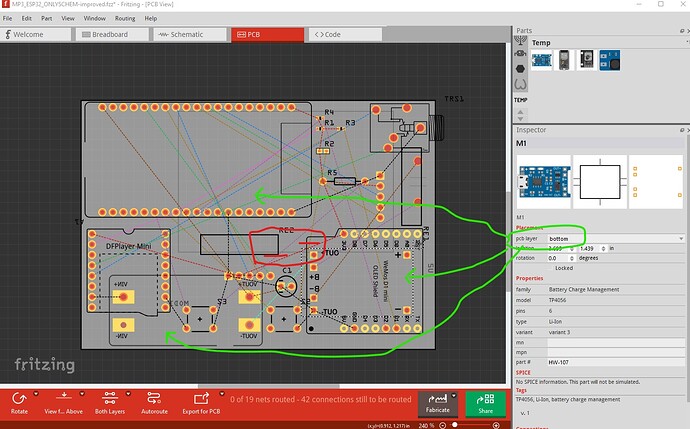Switch to the PCB tab
The width and height of the screenshot is (690, 429).
coord(268,34)
